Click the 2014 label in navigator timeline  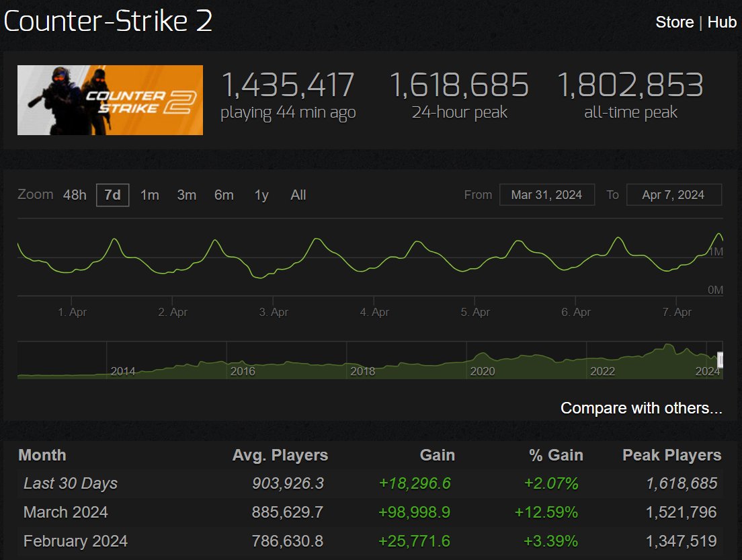click(x=123, y=372)
